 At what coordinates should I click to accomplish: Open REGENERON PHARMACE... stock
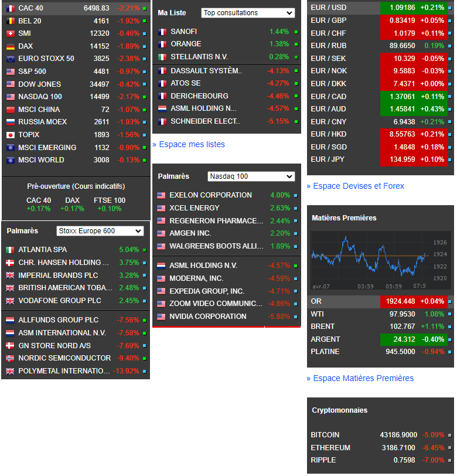pyautogui.click(x=227, y=221)
